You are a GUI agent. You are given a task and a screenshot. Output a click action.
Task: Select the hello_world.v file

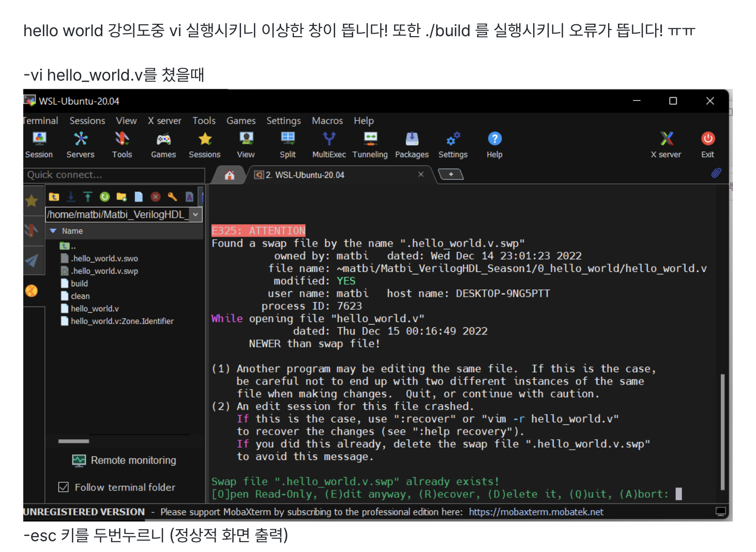[90, 309]
